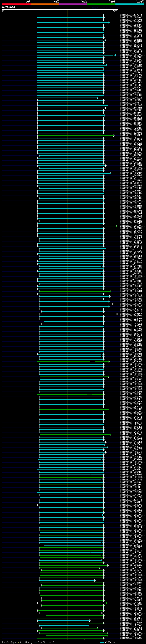The height and width of the screenshot is (644, 146).
Task: Select label UniRef100_B0DTV7
Action: coord(131,120)
